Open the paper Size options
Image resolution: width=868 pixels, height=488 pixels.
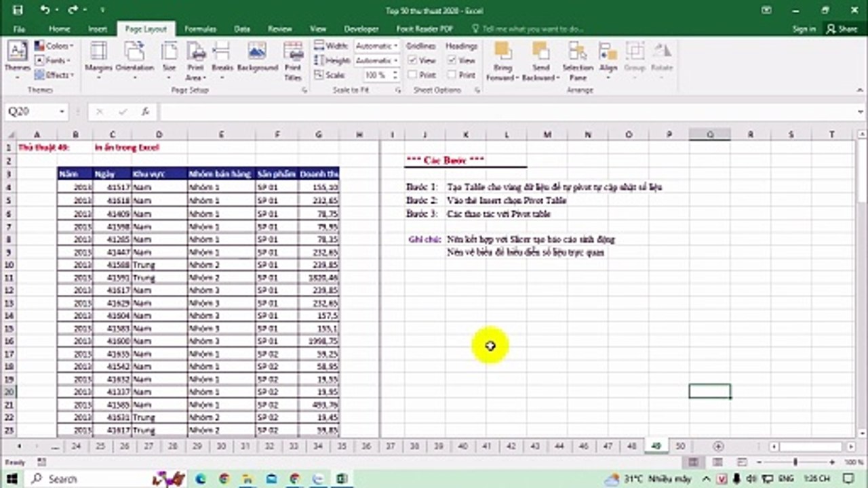[x=170, y=60]
